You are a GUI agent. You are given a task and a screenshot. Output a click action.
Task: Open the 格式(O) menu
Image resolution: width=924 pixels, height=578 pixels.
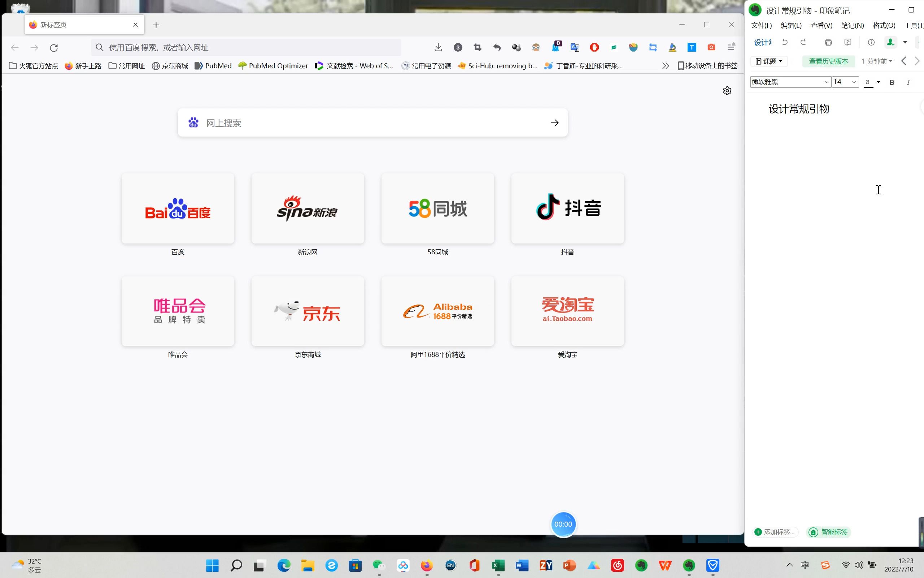point(884,26)
